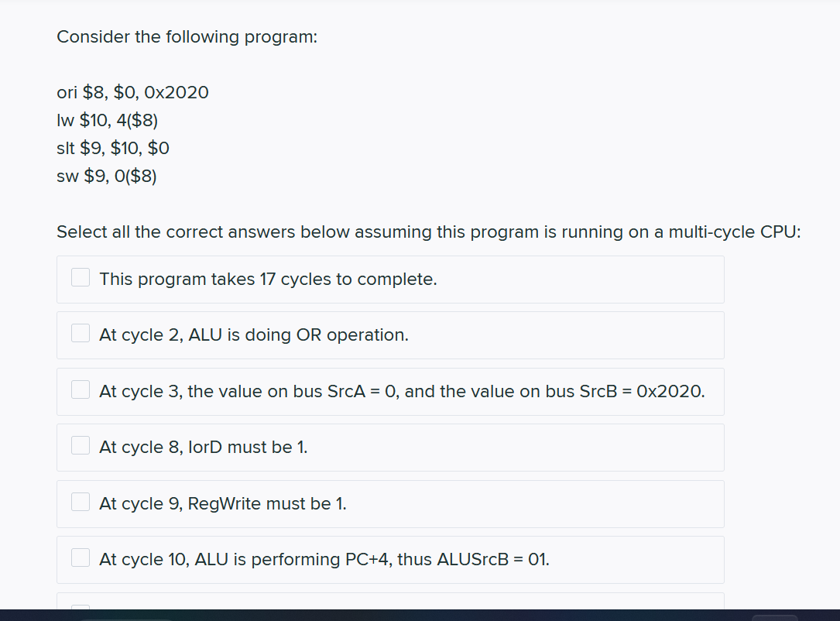
Task: Click the 'OR operation' answer row
Action: click(x=389, y=335)
